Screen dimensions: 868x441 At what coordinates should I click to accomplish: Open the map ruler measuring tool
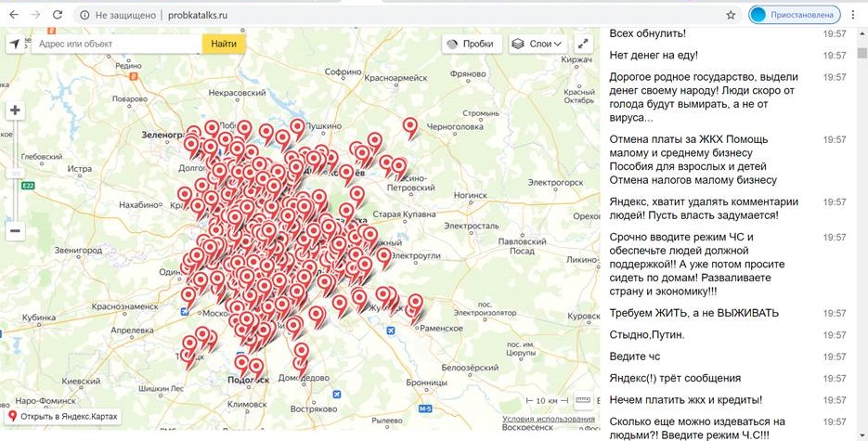pyautogui.click(x=582, y=400)
